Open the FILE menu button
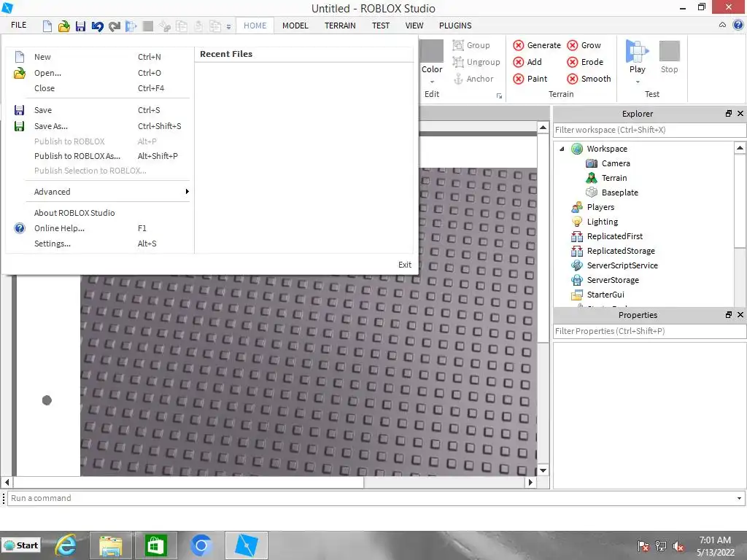The image size is (747, 560). pos(18,26)
